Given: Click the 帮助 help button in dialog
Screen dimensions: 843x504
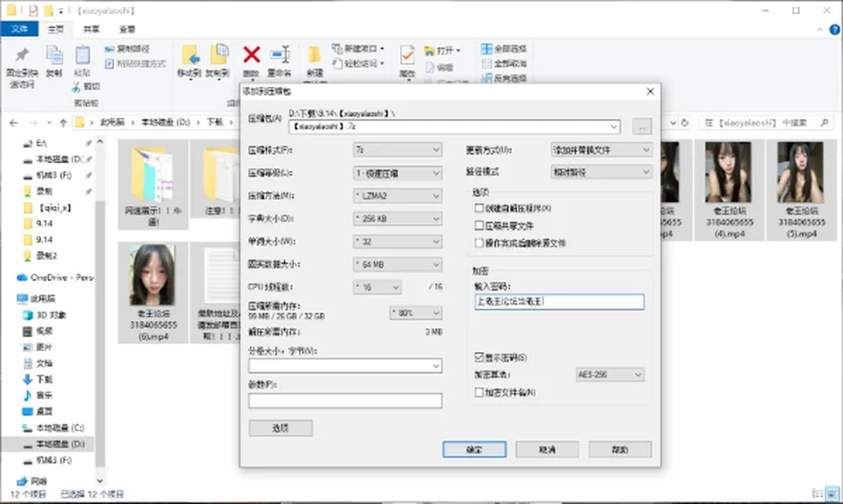Looking at the screenshot, I should (620, 450).
